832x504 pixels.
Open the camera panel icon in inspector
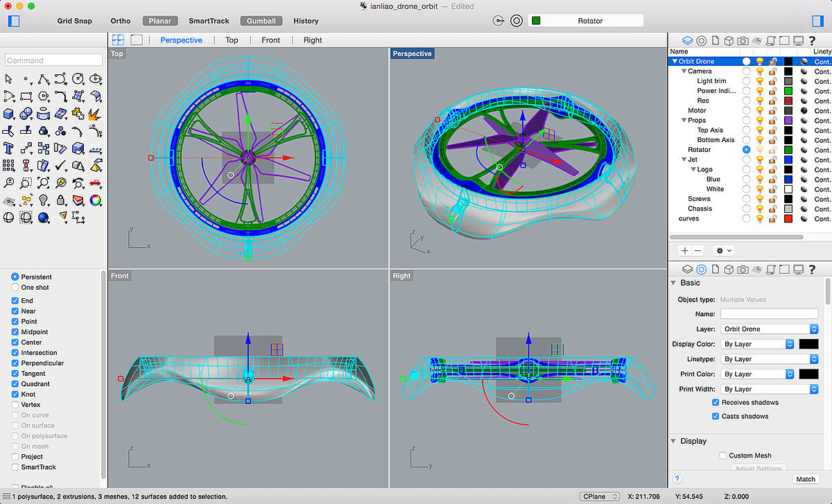743,269
